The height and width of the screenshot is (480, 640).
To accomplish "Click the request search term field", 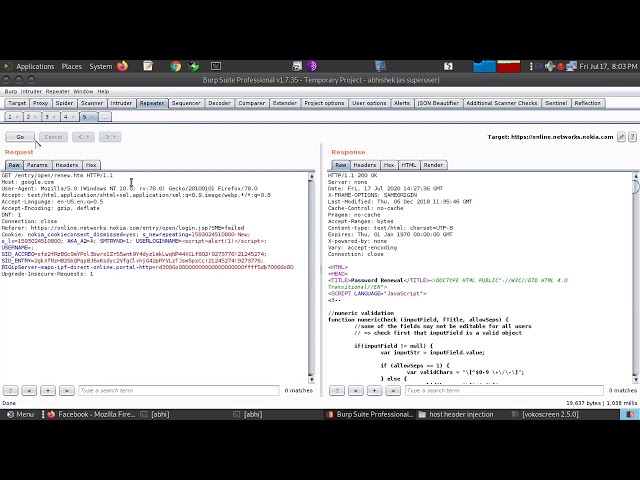I will pos(179,391).
